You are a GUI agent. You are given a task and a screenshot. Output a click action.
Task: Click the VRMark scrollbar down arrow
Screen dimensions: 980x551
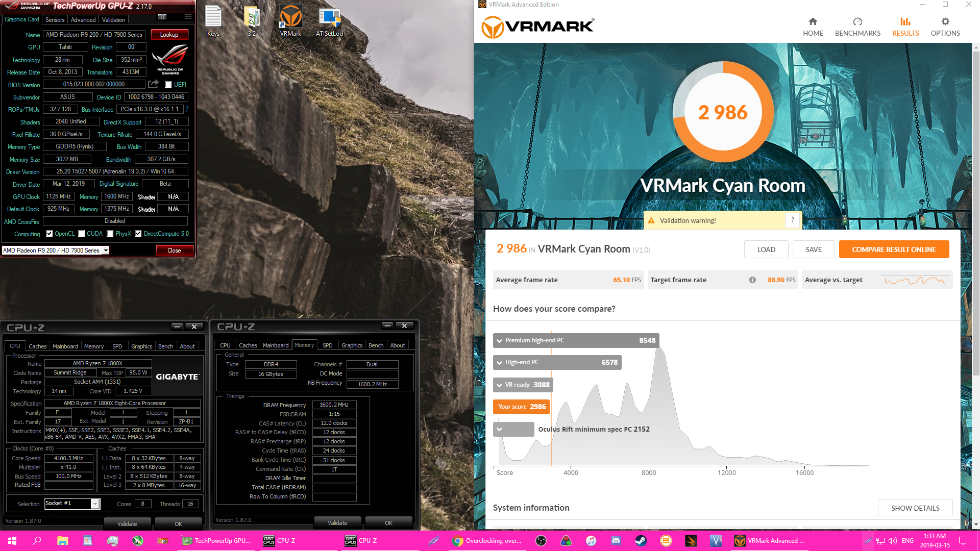coord(975,524)
